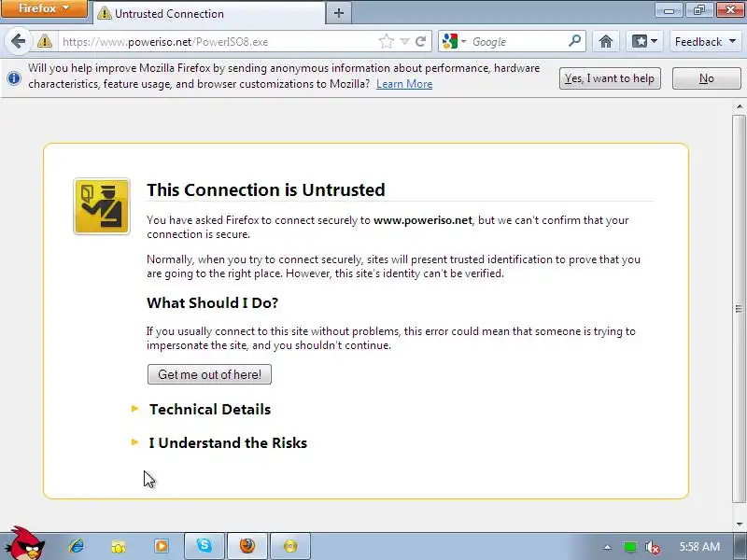Screen dimensions: 747x560
Task: Expand I Understand the Risks section
Action: point(228,442)
